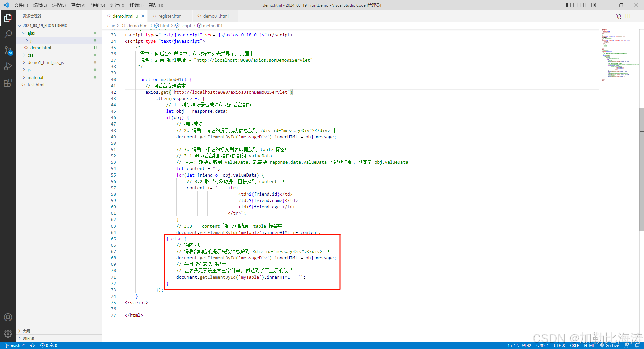Close the demo.html editor tab
The height and width of the screenshot is (349, 644).
point(143,16)
